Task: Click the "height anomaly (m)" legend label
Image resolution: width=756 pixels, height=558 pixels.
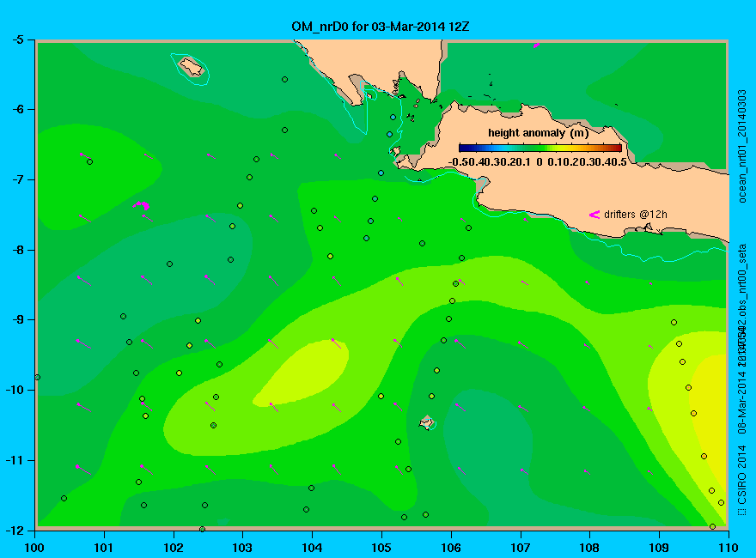Action: 538,133
